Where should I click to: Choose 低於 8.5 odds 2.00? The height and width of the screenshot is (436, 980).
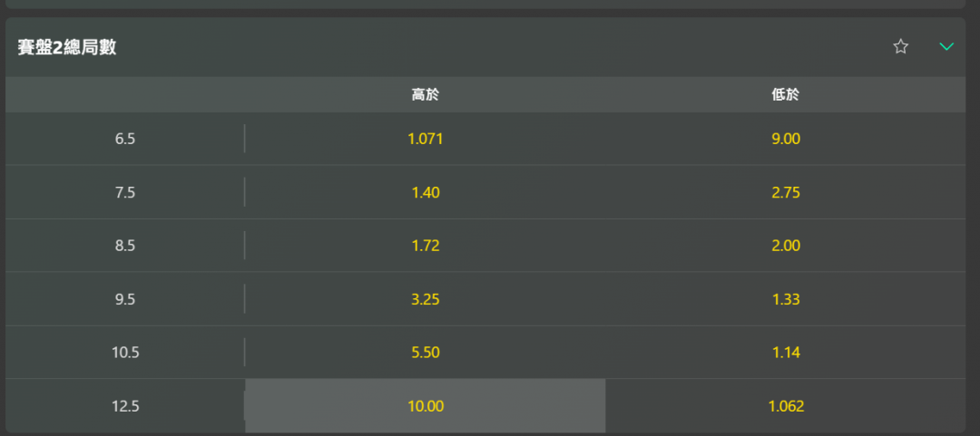(786, 246)
